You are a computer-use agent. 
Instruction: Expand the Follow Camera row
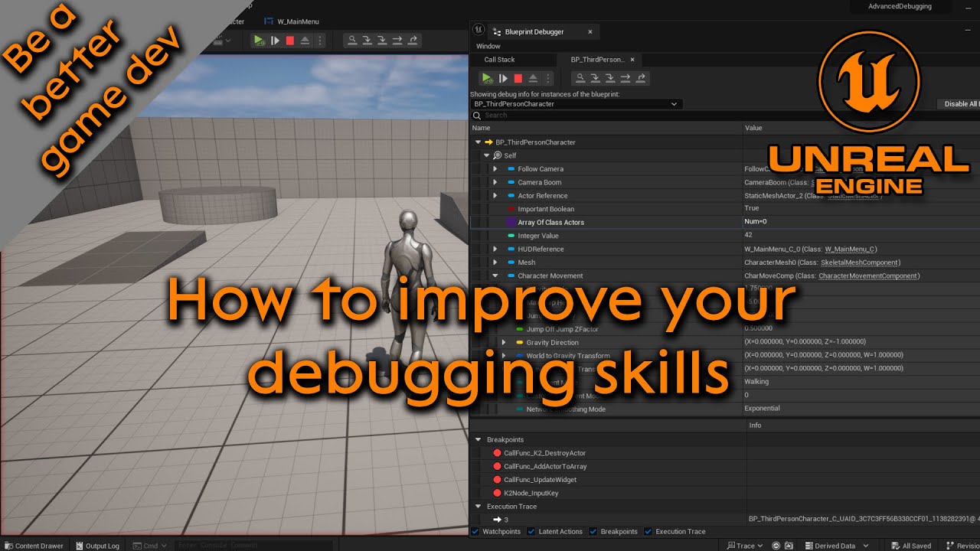pyautogui.click(x=495, y=169)
